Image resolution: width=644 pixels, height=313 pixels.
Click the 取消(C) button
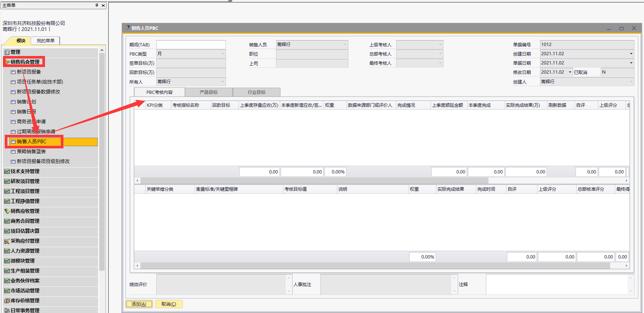click(169, 304)
